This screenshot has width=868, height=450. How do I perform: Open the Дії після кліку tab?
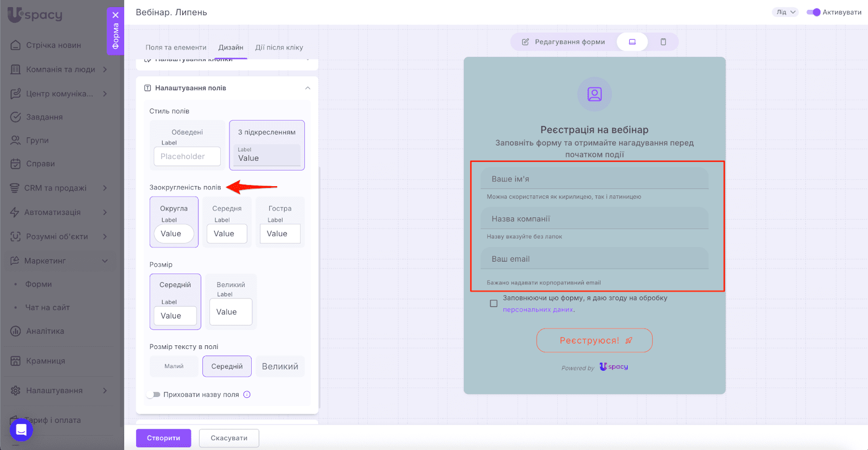[279, 48]
